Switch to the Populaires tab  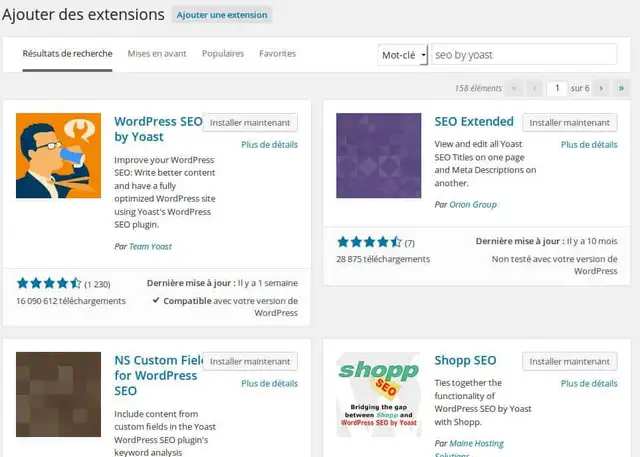(223, 53)
